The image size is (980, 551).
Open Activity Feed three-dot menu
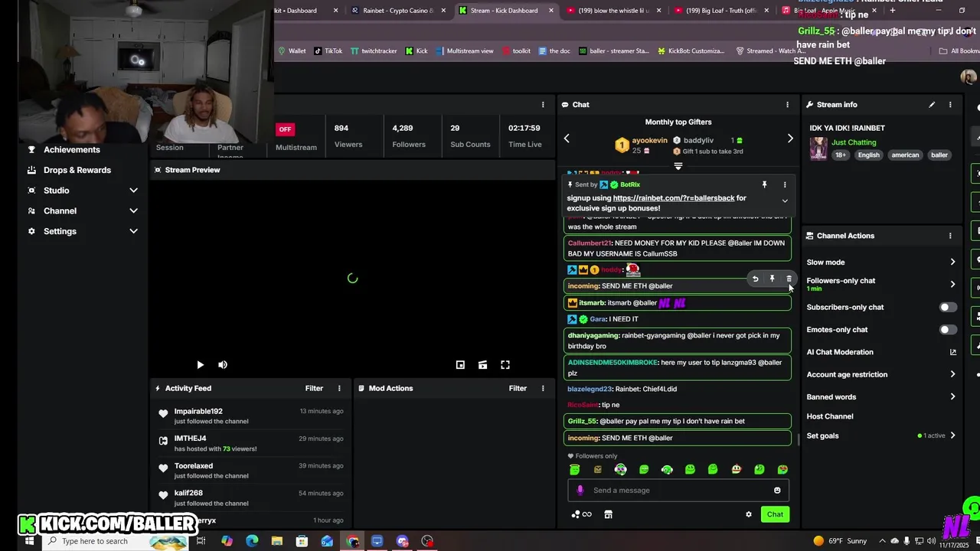[x=339, y=388]
